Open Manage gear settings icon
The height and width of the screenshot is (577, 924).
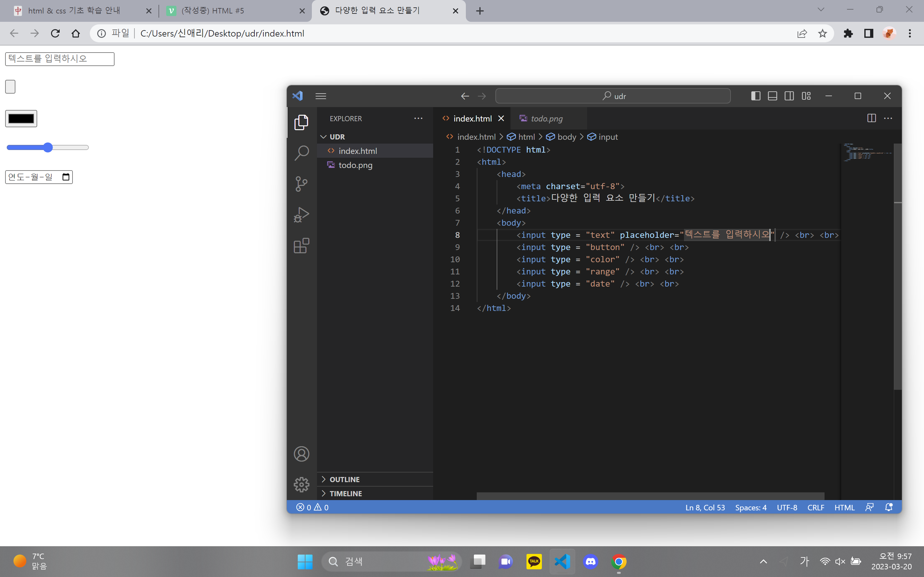pyautogui.click(x=301, y=485)
